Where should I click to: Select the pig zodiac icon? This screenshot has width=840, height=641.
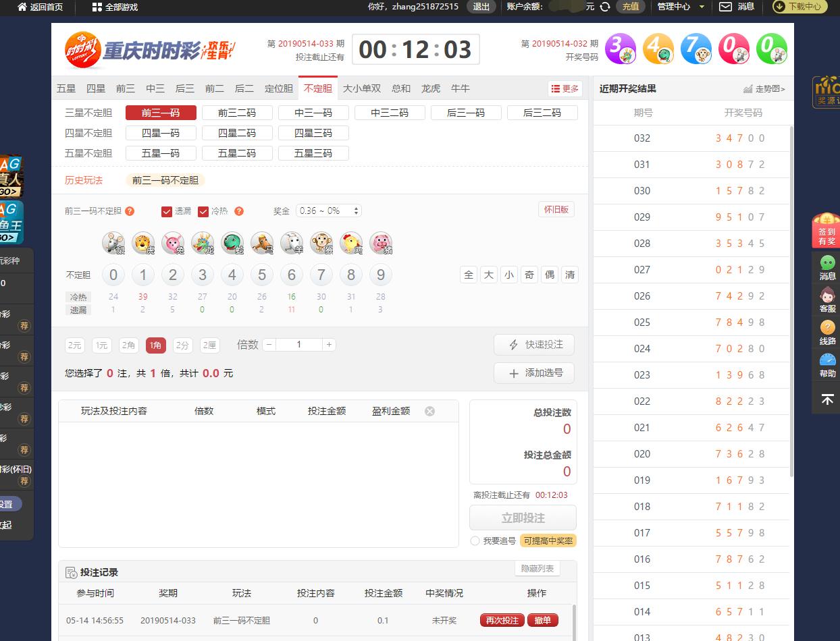381,243
